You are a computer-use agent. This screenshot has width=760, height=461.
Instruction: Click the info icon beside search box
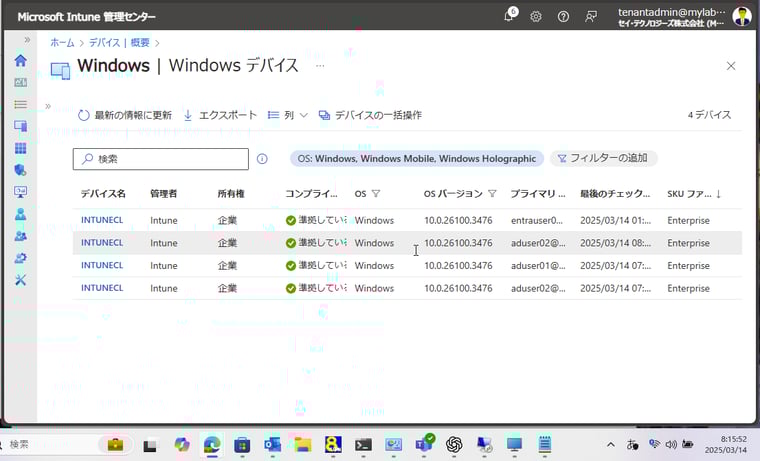(262, 159)
